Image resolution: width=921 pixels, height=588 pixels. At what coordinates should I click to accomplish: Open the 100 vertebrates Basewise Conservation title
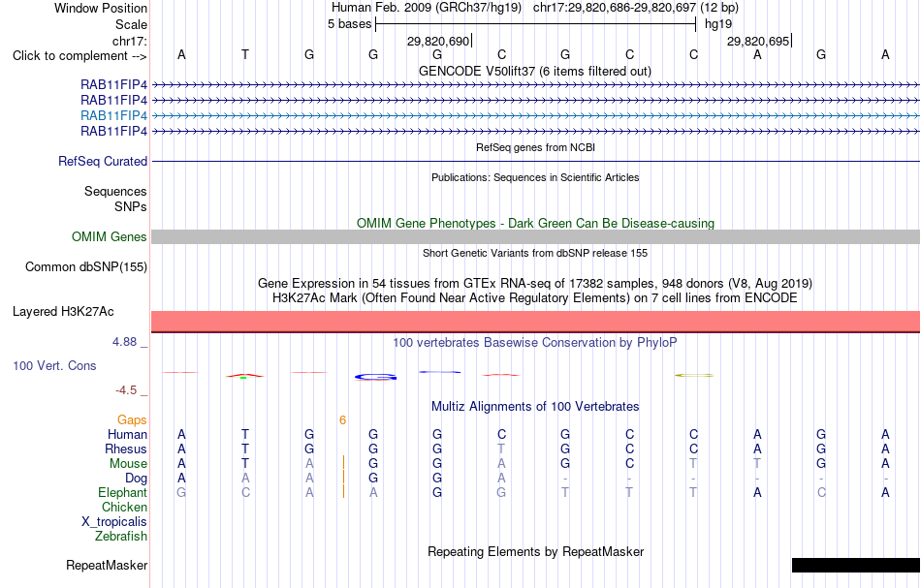pyautogui.click(x=535, y=342)
